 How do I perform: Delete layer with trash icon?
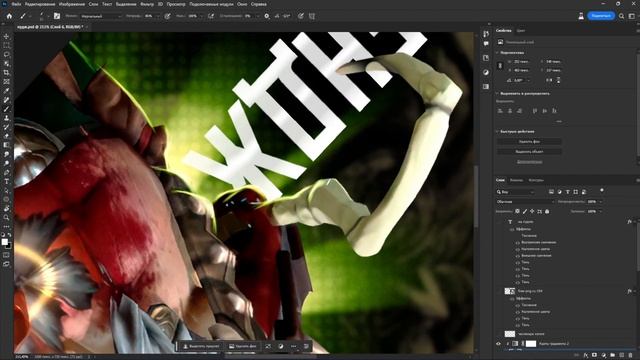click(631, 355)
